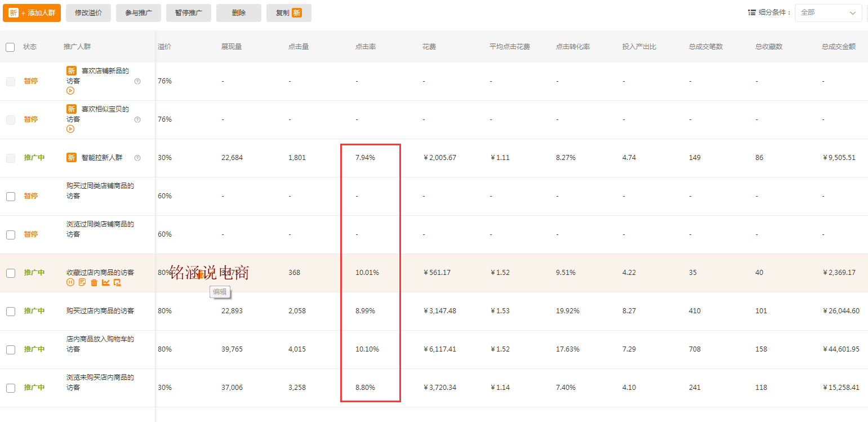
Task: Check the 浏览过同类店铺商品的访客 row checkbox
Action: point(10,234)
